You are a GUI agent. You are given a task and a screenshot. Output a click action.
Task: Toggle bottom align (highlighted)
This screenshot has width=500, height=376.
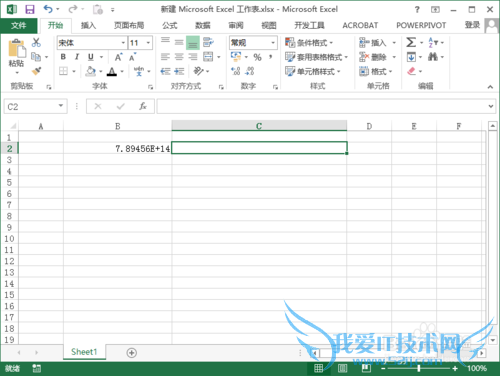click(193, 43)
